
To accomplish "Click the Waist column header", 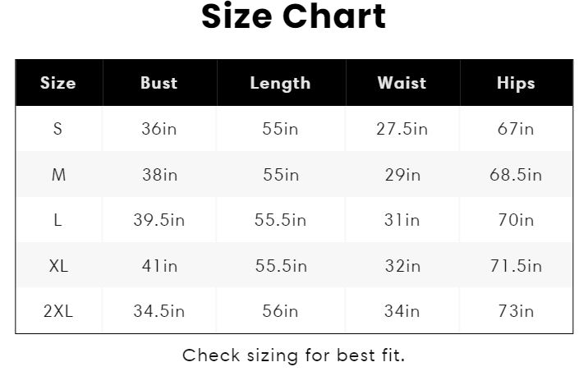I will (x=402, y=83).
